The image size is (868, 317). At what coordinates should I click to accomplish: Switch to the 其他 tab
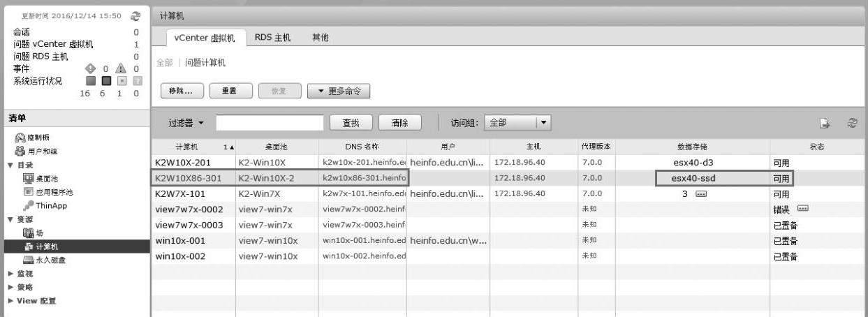[320, 37]
